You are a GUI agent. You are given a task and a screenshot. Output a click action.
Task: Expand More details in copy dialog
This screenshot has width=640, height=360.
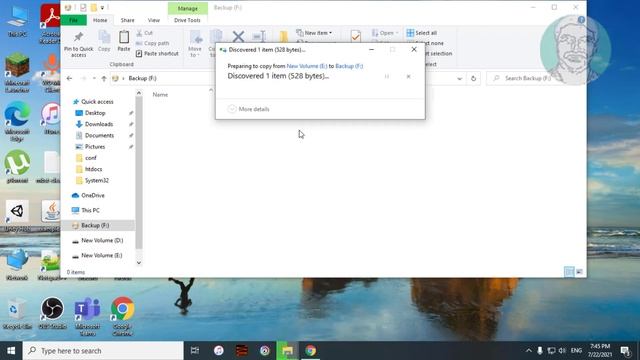(249, 109)
